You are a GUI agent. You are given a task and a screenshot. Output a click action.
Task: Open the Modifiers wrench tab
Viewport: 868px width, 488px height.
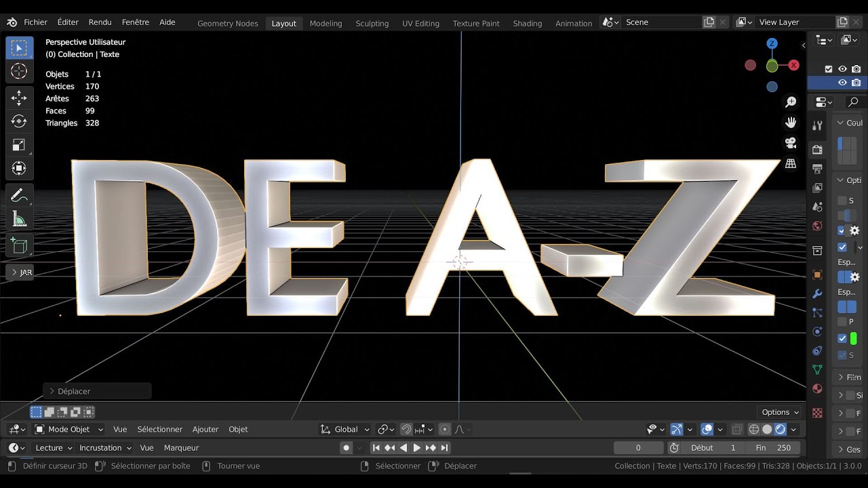pos(817,293)
